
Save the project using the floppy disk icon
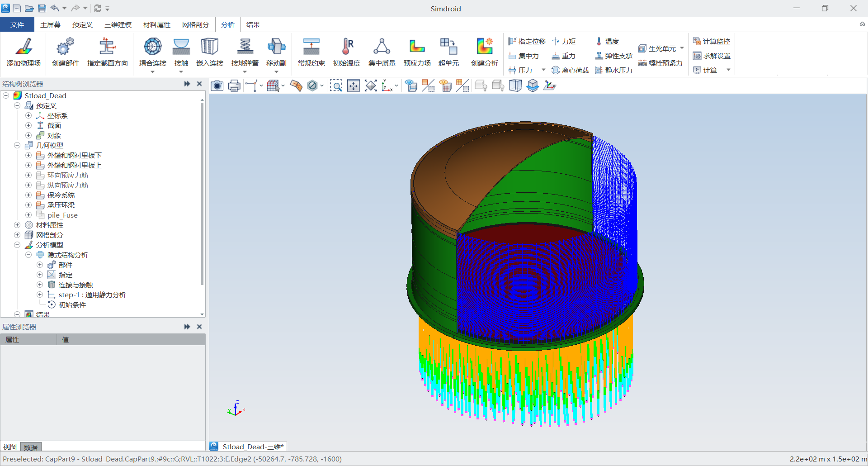pos(42,8)
